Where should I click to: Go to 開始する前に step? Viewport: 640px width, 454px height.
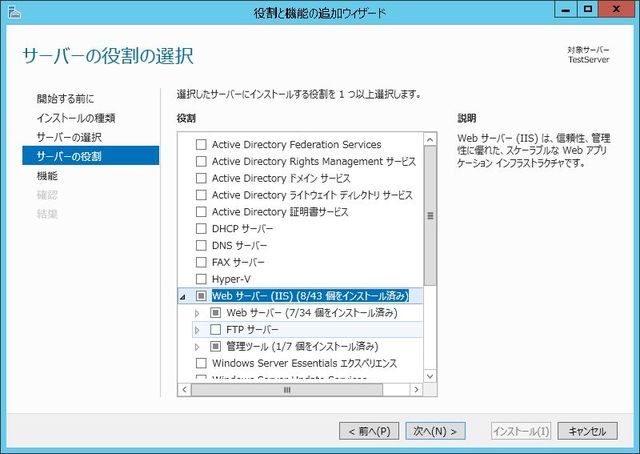coord(65,98)
